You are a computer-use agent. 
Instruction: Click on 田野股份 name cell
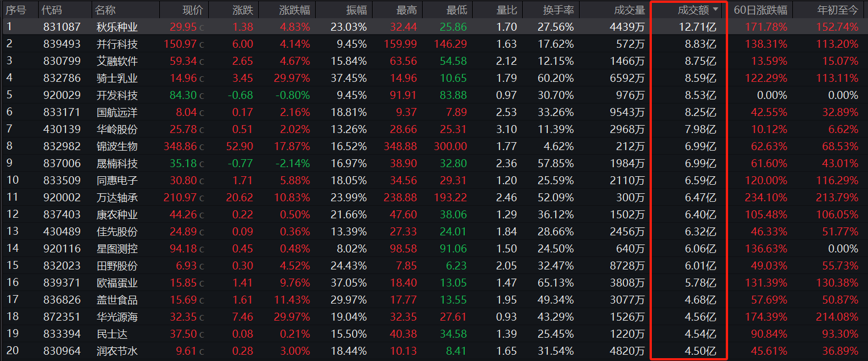pyautogui.click(x=117, y=265)
